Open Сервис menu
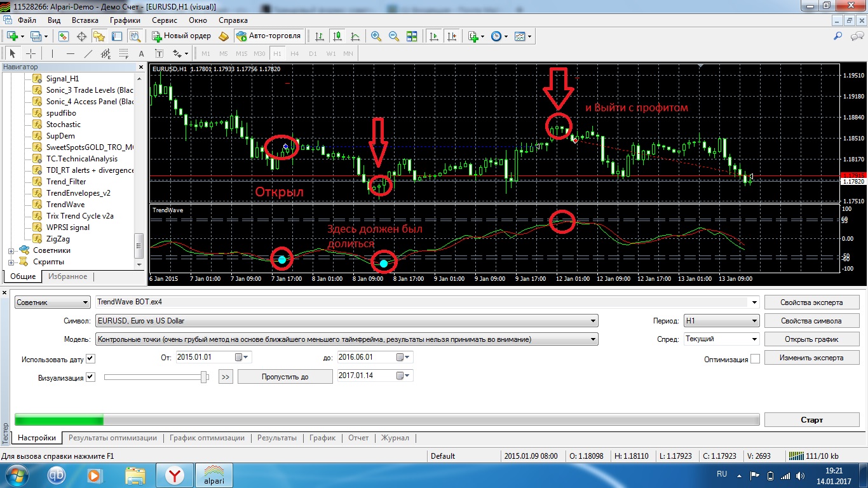The width and height of the screenshot is (868, 488). (x=165, y=20)
